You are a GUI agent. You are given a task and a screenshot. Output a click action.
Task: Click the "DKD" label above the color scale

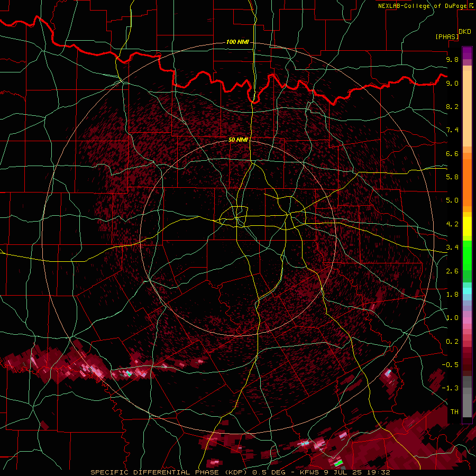[465, 32]
